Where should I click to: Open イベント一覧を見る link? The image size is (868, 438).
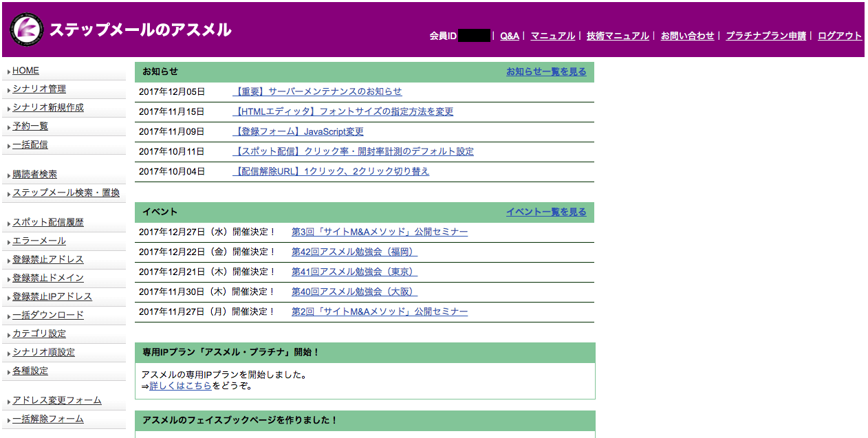point(546,212)
